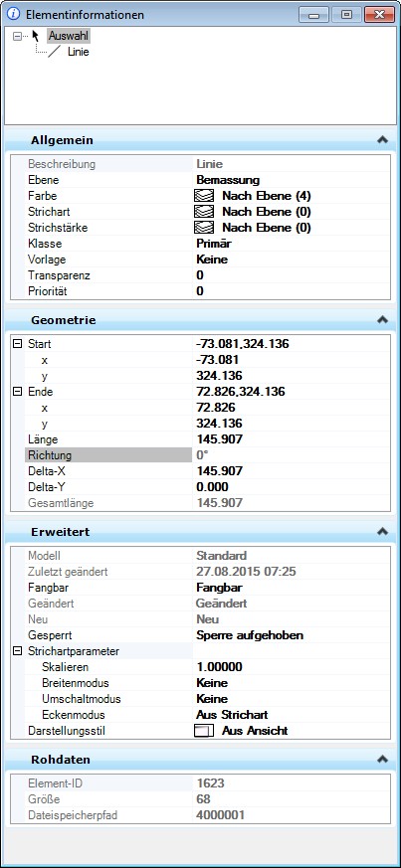
Task: Click the Farbe by-level layer icon
Action: [204, 196]
